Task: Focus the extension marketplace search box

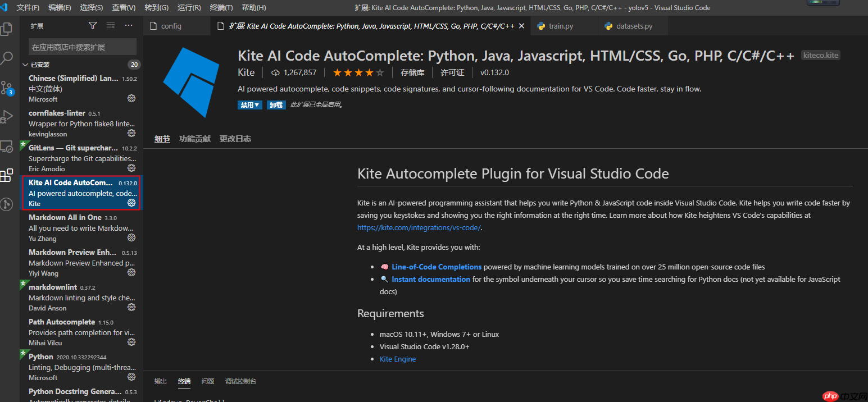Action: point(83,47)
